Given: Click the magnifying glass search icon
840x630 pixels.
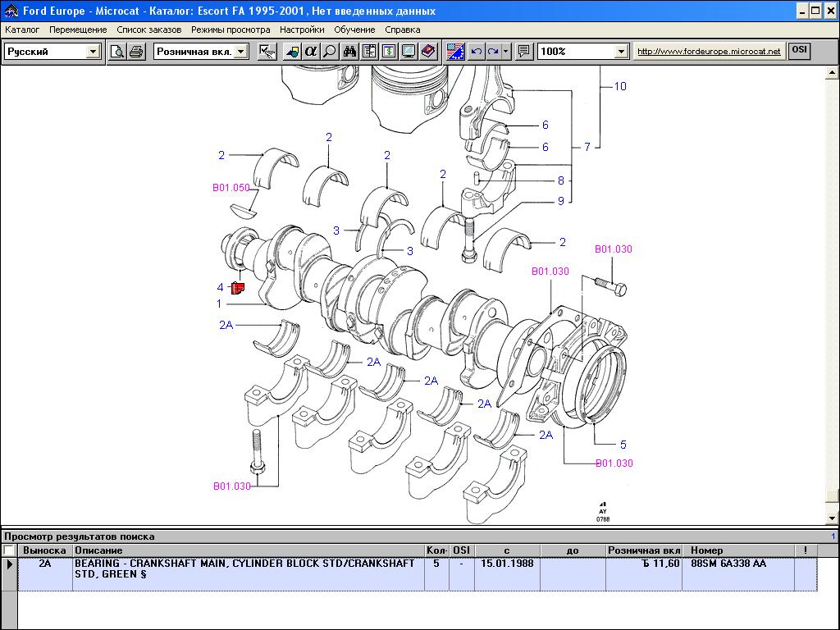Looking at the screenshot, I should 329,52.
